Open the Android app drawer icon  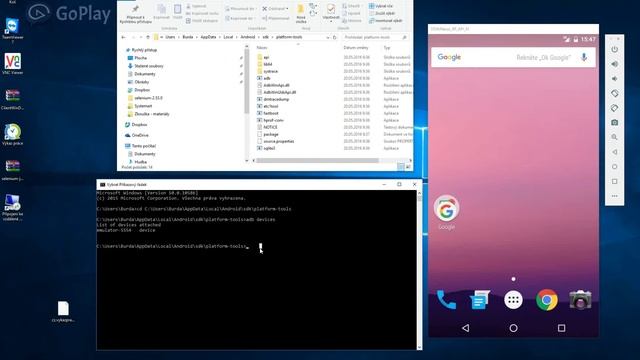coord(513,300)
